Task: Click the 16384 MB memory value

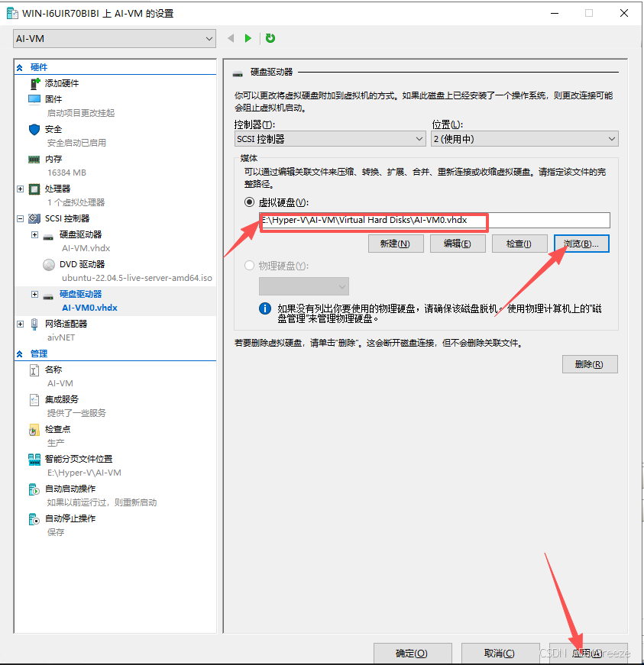Action: coord(66,173)
